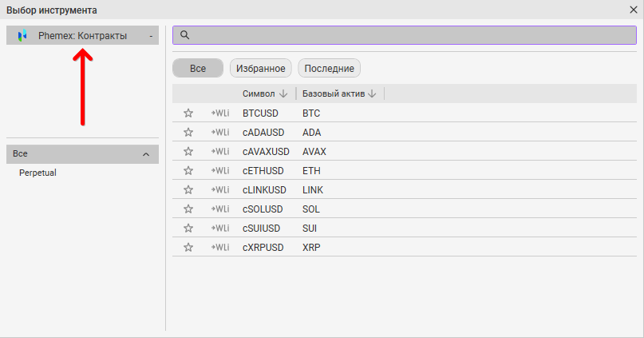This screenshot has width=644, height=338.
Task: Select the Все filter button
Action: coord(198,69)
